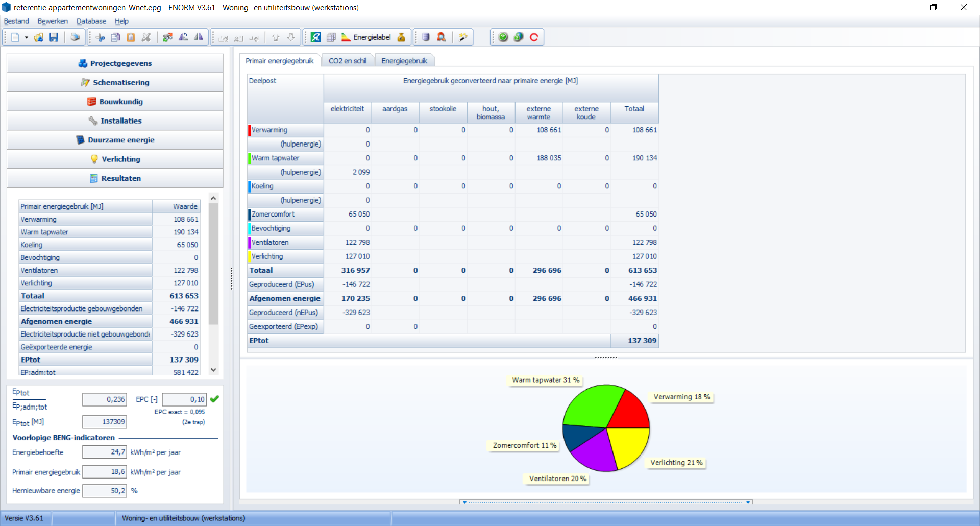This screenshot has width=980, height=526.
Task: Click the red refresh circle icon
Action: tap(534, 37)
